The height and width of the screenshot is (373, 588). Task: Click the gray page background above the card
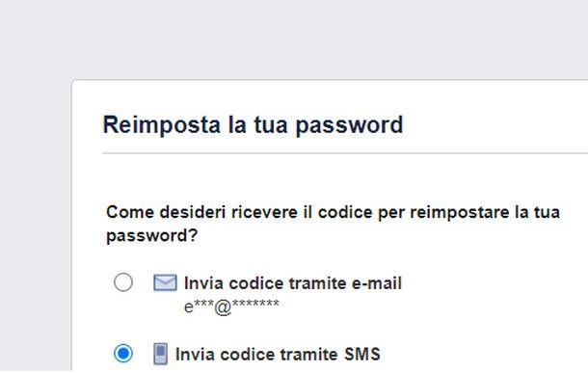(294, 40)
